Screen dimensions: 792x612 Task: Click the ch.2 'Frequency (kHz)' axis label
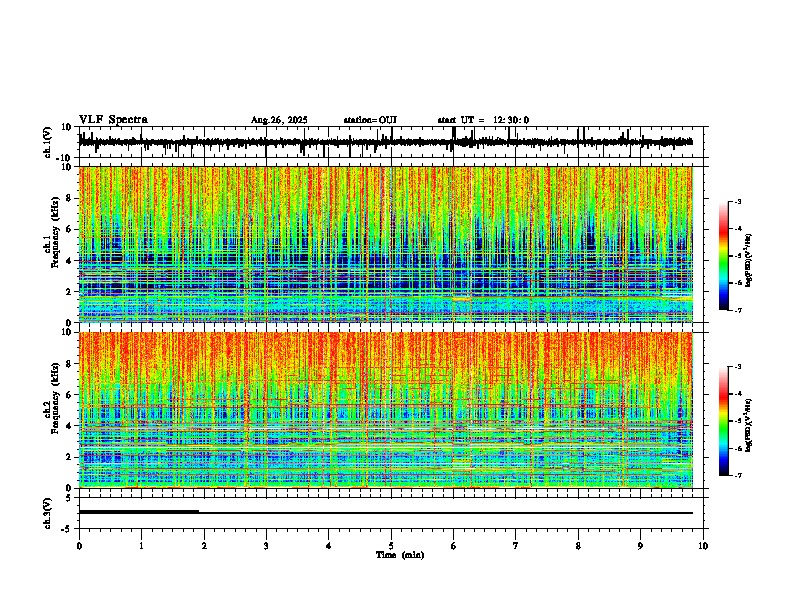55,398
